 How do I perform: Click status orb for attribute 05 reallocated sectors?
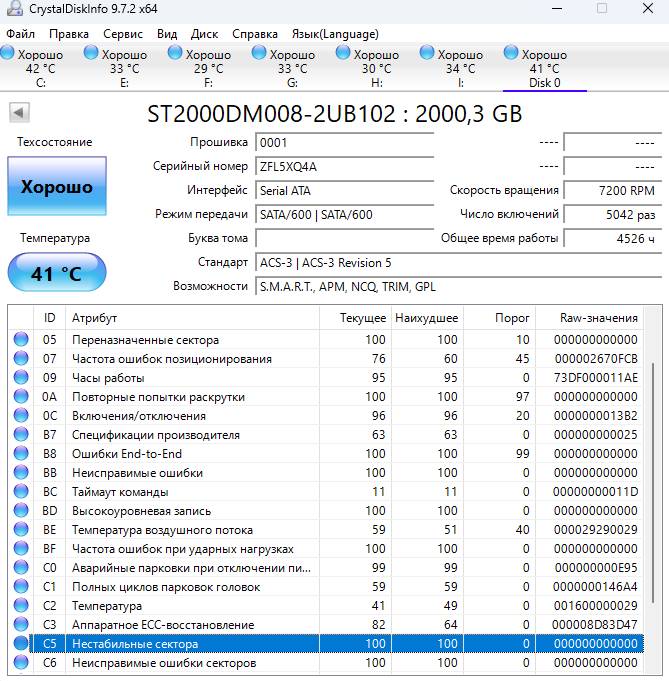(21, 340)
